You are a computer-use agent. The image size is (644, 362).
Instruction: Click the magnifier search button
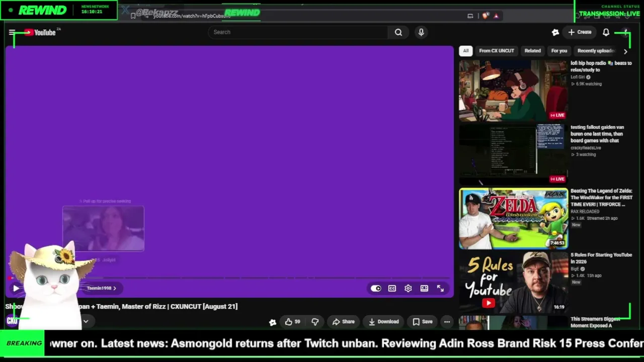tap(398, 32)
